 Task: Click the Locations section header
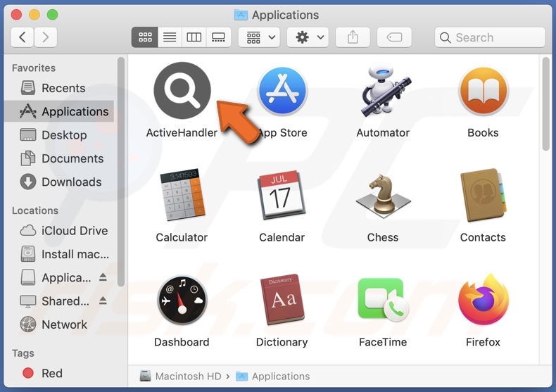(x=35, y=210)
